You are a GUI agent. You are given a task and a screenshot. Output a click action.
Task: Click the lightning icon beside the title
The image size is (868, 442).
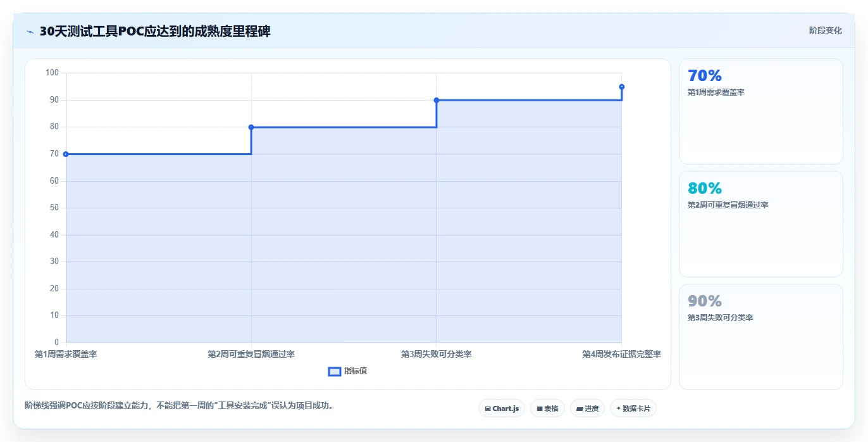click(x=30, y=32)
